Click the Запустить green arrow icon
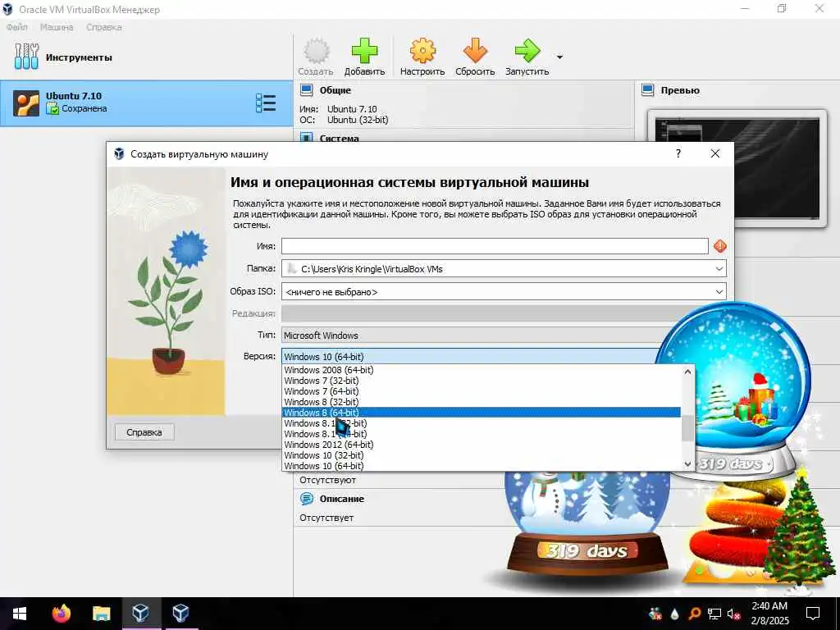 527,52
